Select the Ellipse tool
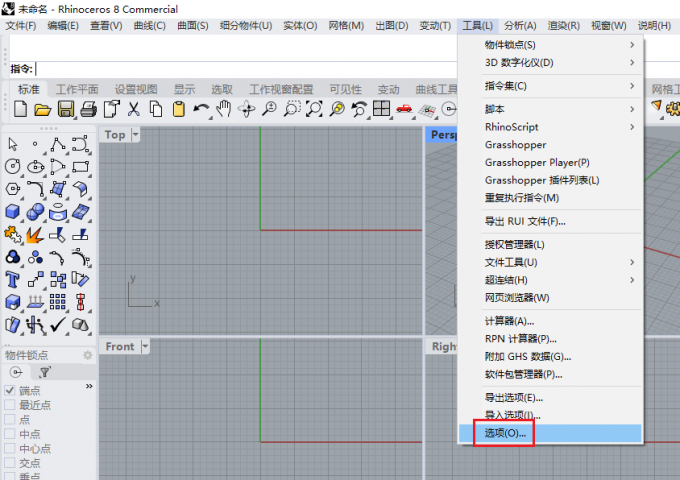Screen dimensions: 680x480 (36, 166)
